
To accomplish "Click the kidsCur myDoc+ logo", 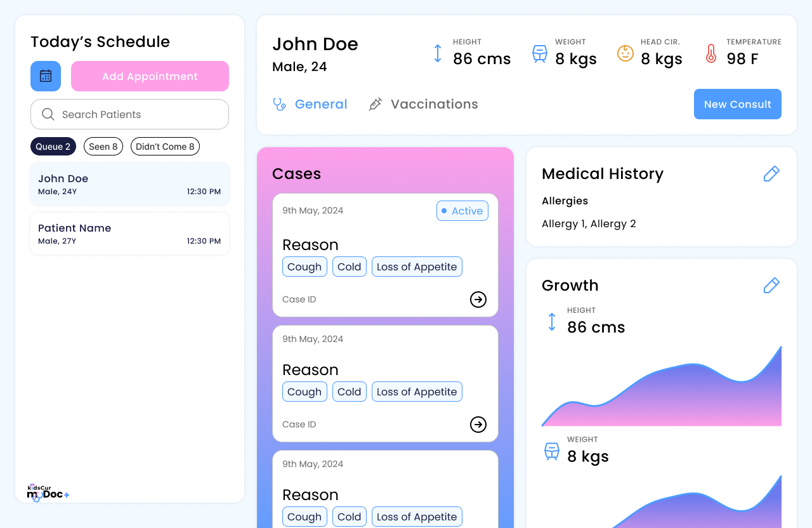I will point(48,493).
